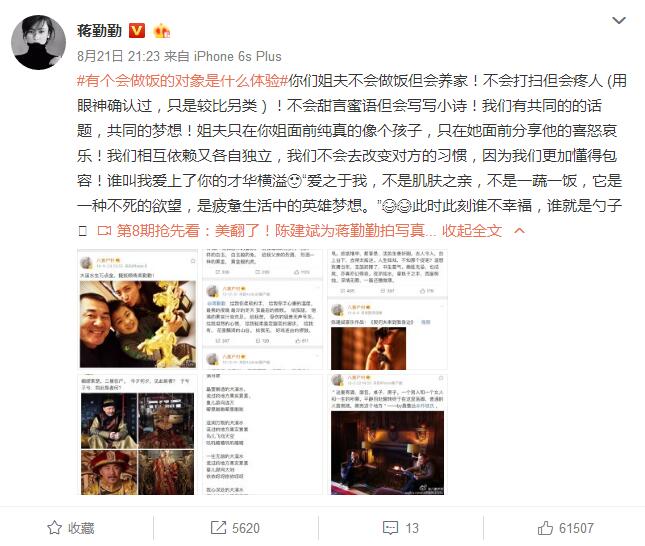Click the repost share icon
Screen dimensions: 645x546
click(218, 528)
